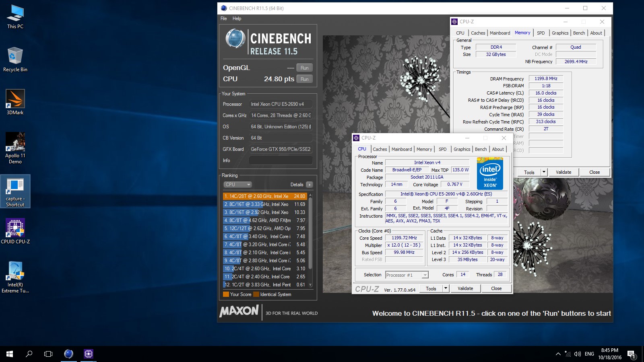
Task: Switch to Graphics tab in front CPU-Z
Action: [462, 149]
